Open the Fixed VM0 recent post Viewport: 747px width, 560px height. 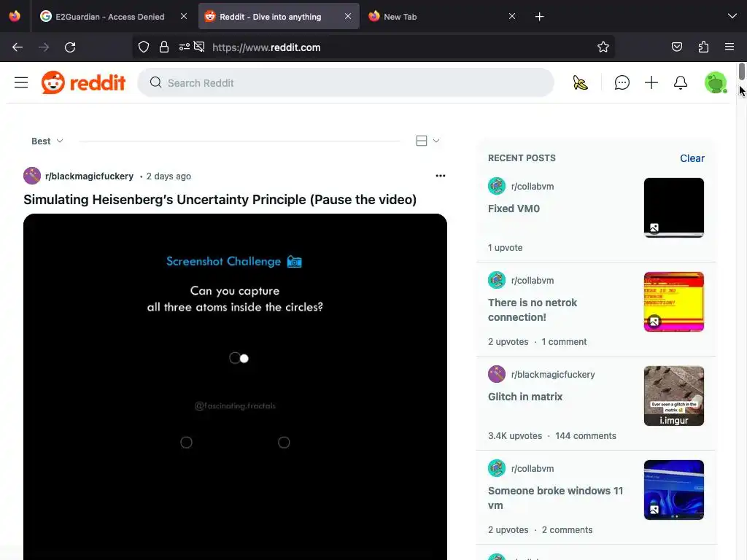514,209
